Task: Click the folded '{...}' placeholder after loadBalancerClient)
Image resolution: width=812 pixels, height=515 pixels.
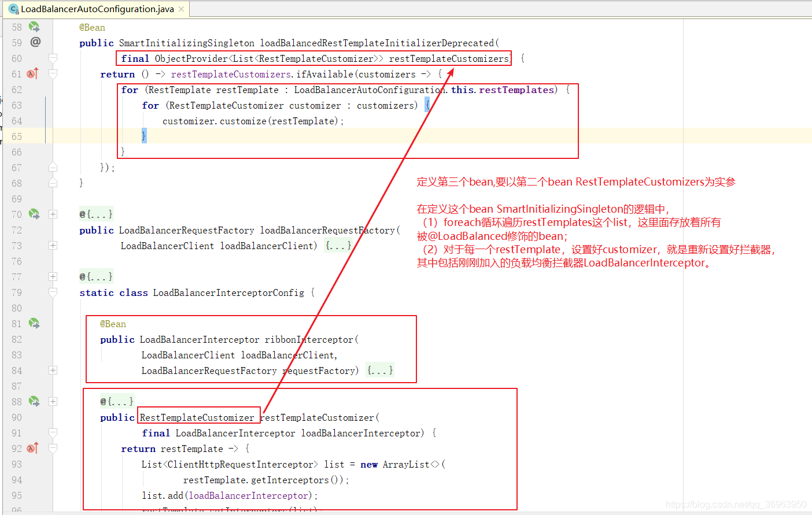Action: pyautogui.click(x=338, y=245)
